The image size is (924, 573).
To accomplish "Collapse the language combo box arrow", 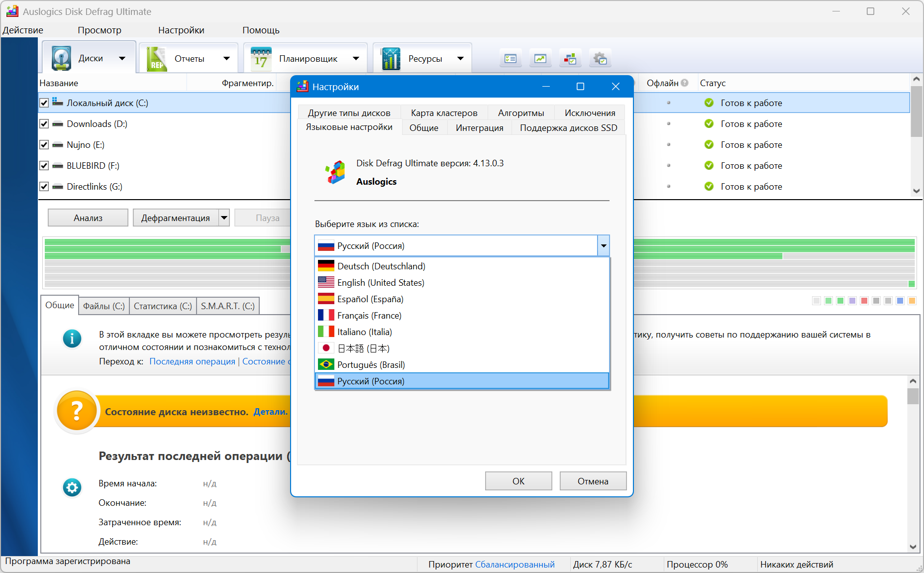I will click(603, 245).
